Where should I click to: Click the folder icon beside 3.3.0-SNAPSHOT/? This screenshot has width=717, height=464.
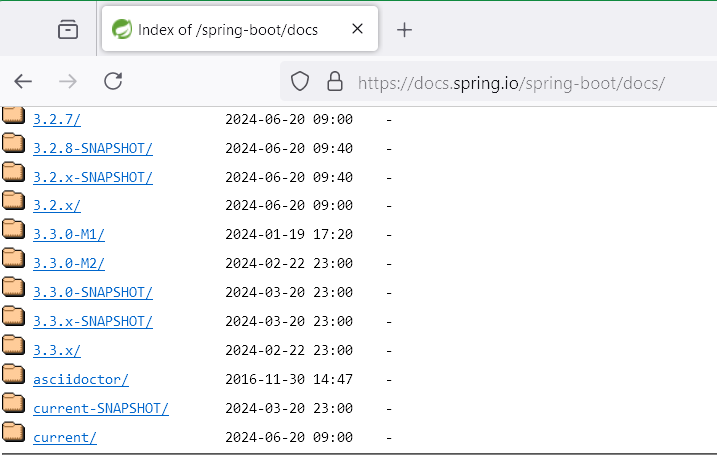pos(13,287)
